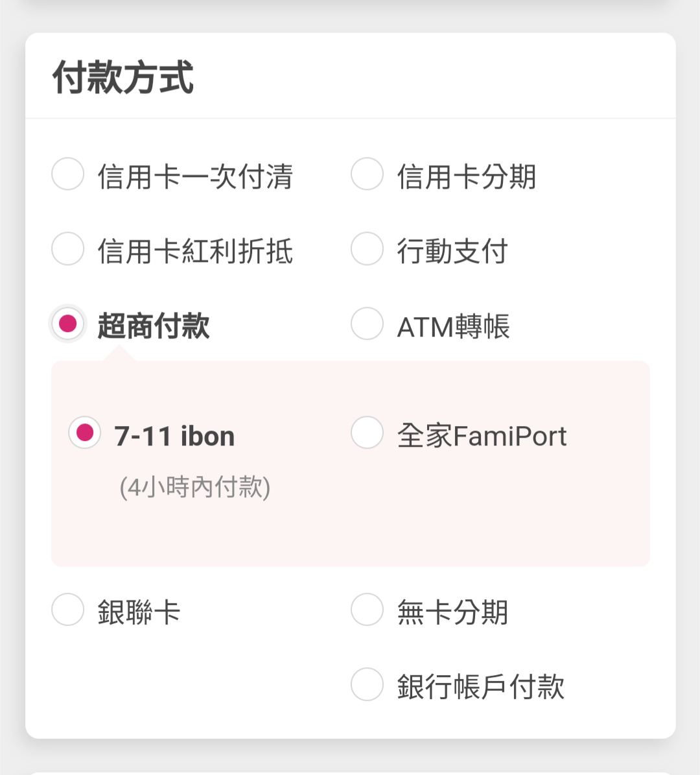Select the 銀行帳戶付款 radio button
This screenshot has height=775, width=700.
pyautogui.click(x=367, y=684)
